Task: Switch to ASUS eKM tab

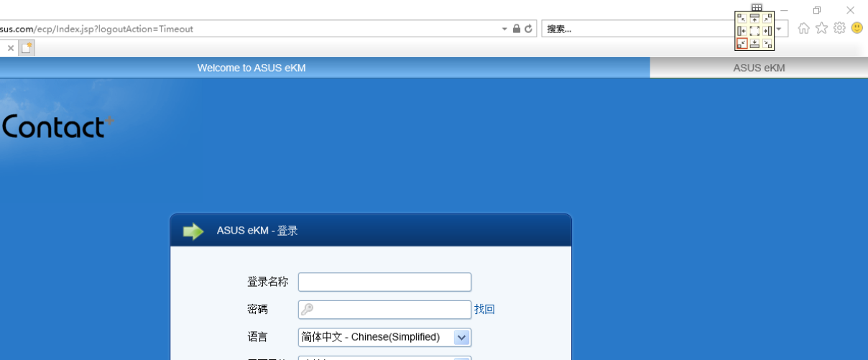Action: tap(759, 68)
